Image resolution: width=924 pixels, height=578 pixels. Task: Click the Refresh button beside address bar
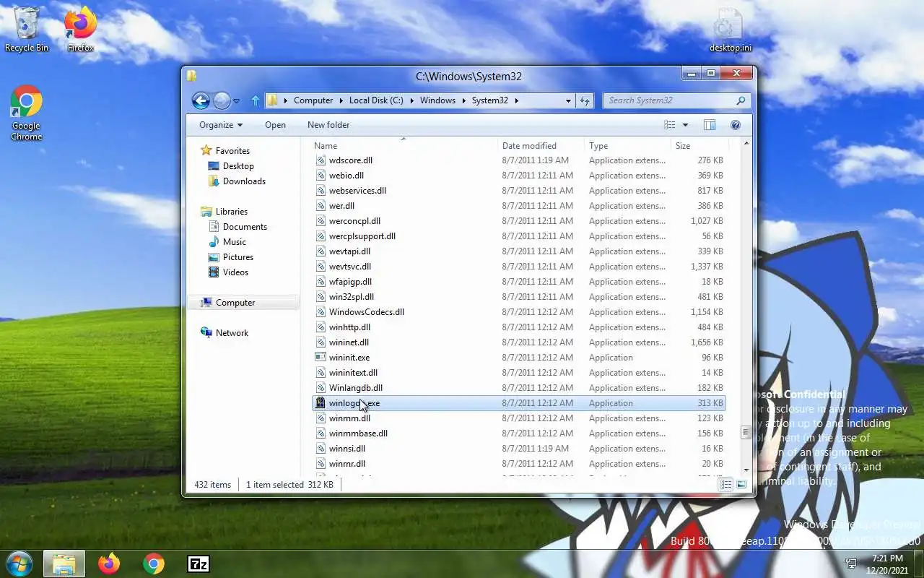click(x=585, y=100)
